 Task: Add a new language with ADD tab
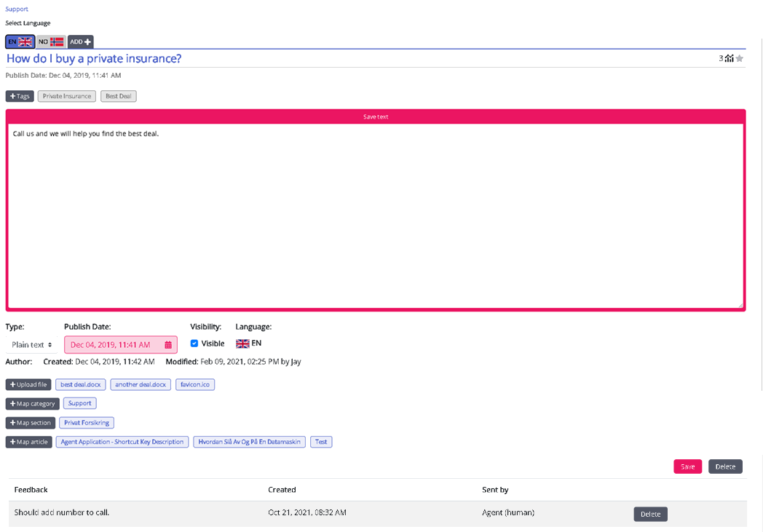coord(80,41)
